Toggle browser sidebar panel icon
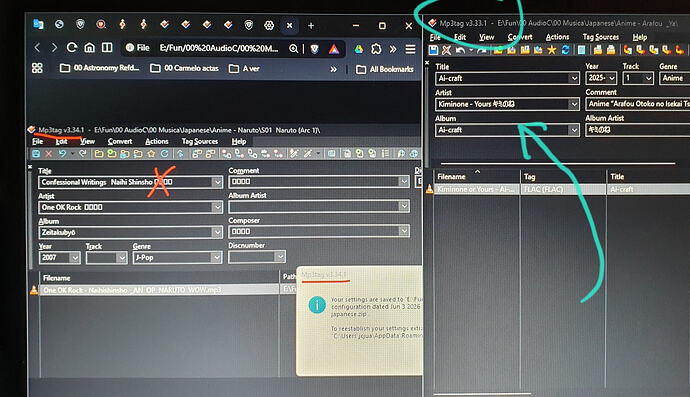 (x=107, y=48)
